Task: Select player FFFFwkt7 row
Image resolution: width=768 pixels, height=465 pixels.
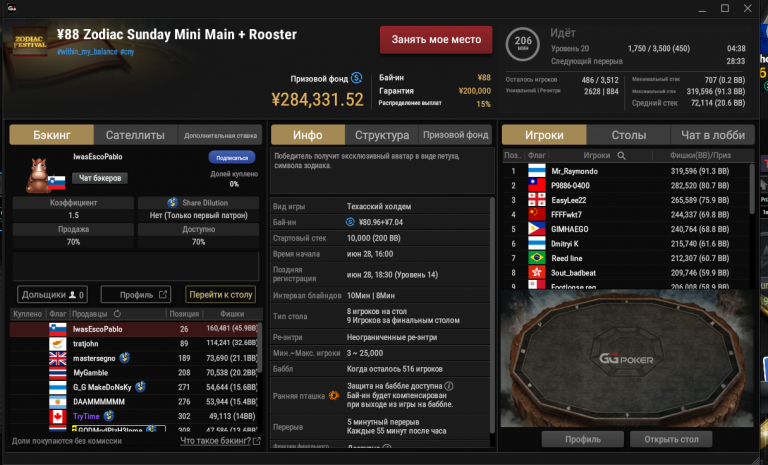Action: coord(626,214)
